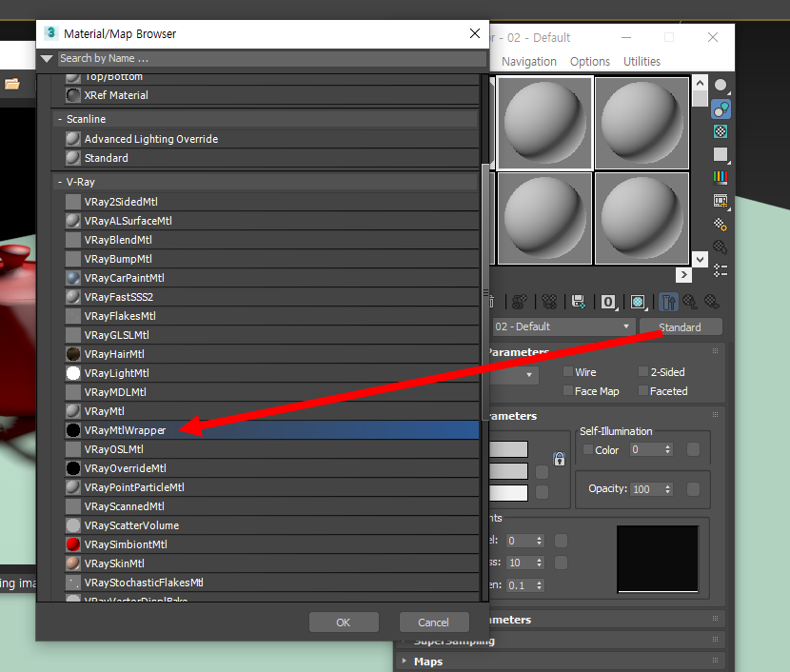Image resolution: width=790 pixels, height=672 pixels.
Task: Open the Material ID Channel flyout
Action: point(608,303)
